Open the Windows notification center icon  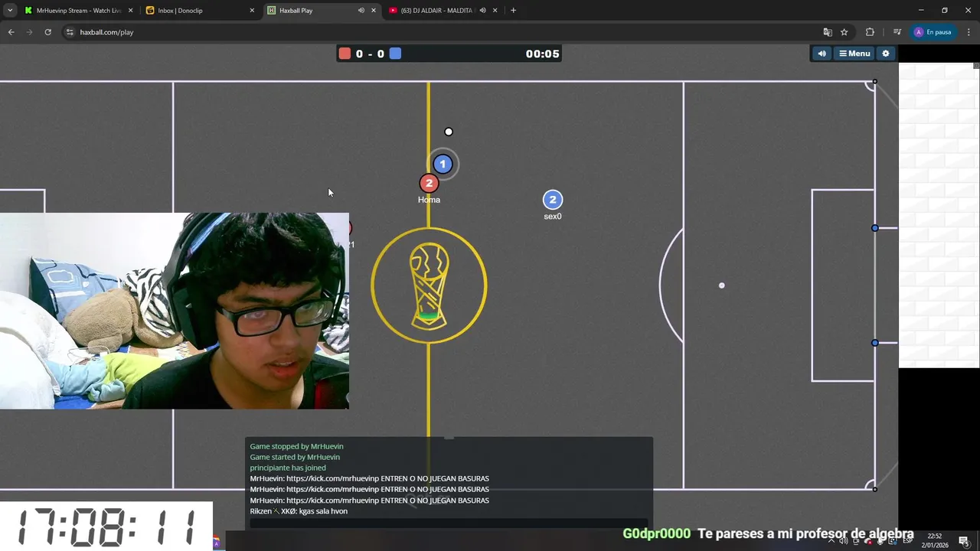[x=964, y=541]
